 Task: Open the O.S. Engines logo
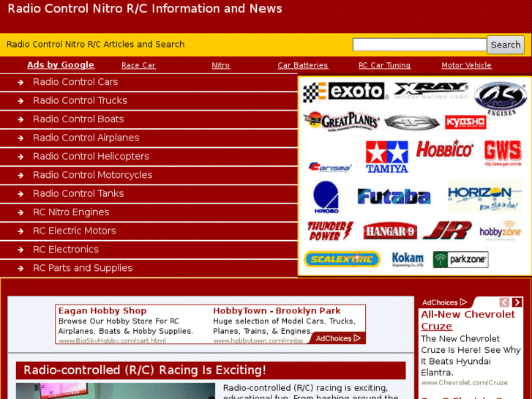coord(501,99)
